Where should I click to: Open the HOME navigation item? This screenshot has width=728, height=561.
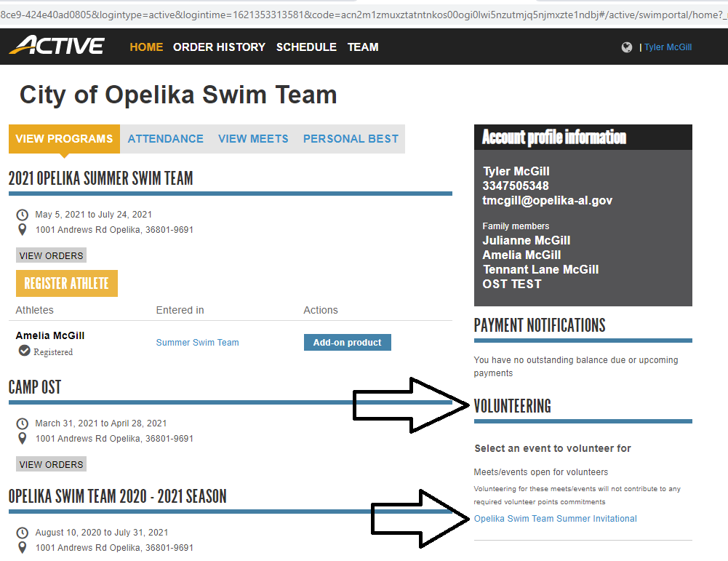146,47
